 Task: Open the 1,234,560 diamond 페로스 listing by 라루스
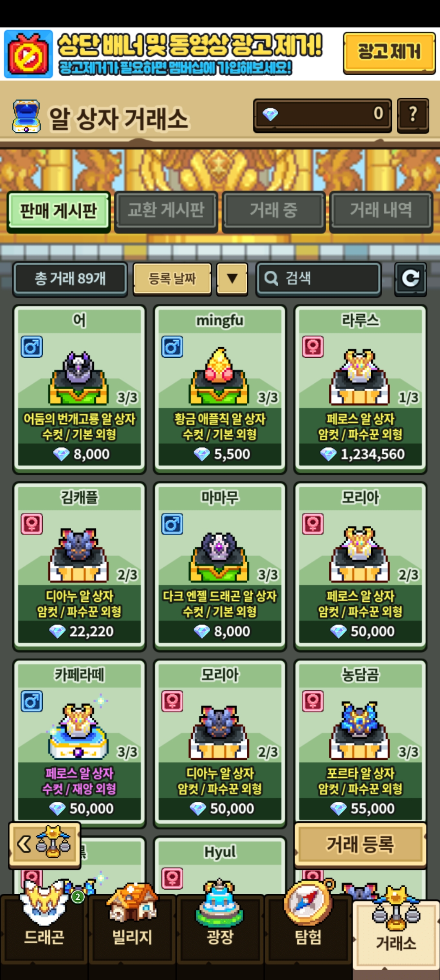(361, 389)
